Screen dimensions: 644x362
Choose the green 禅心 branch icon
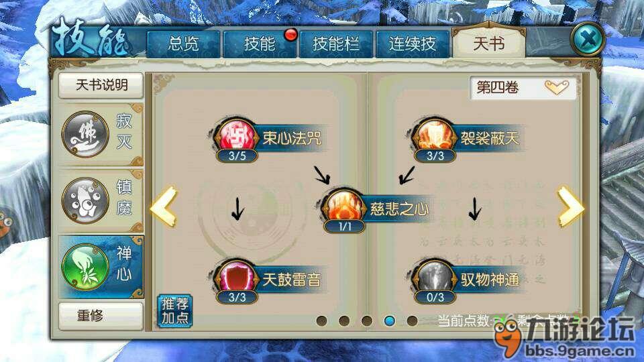point(85,267)
